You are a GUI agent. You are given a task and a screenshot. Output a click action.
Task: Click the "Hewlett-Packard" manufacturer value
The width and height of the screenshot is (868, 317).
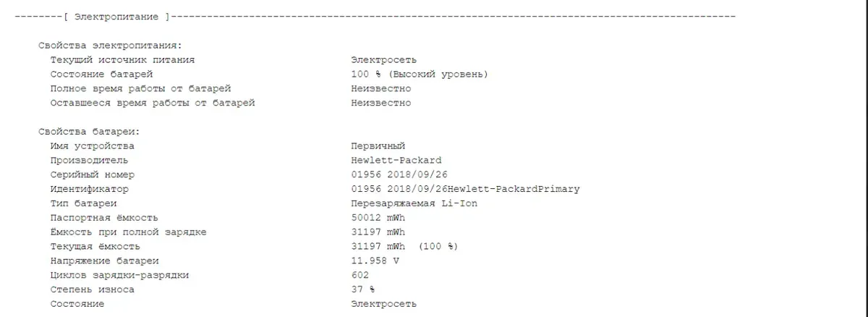[396, 160]
